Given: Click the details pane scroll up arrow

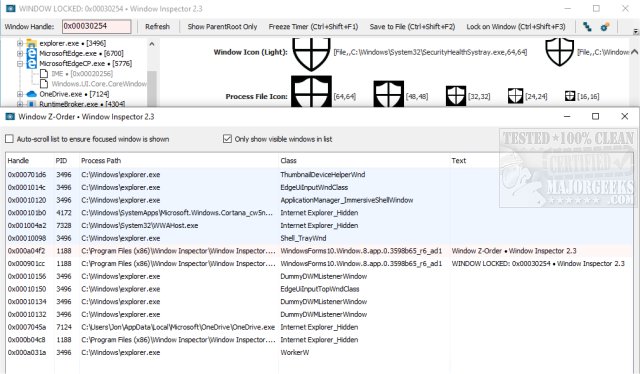Looking at the screenshot, I should (634, 52).
